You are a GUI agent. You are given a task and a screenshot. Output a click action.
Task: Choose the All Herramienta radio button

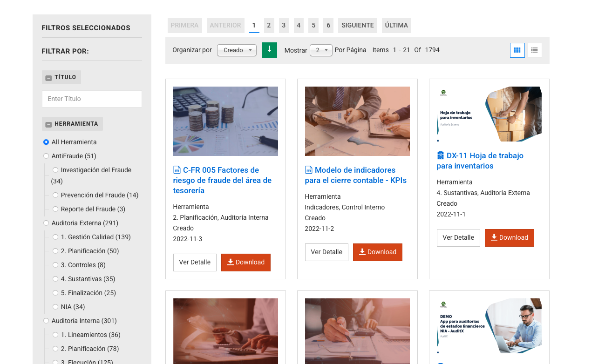[x=46, y=142]
